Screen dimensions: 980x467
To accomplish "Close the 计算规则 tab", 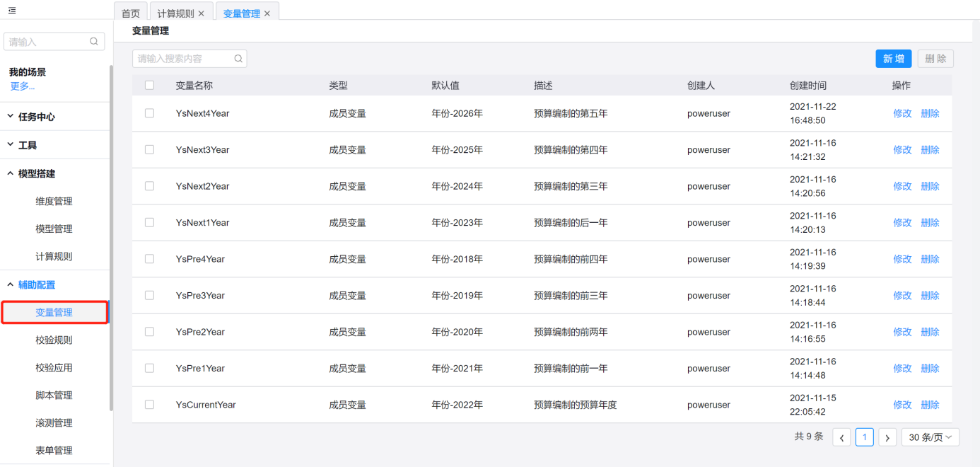I will (x=202, y=13).
